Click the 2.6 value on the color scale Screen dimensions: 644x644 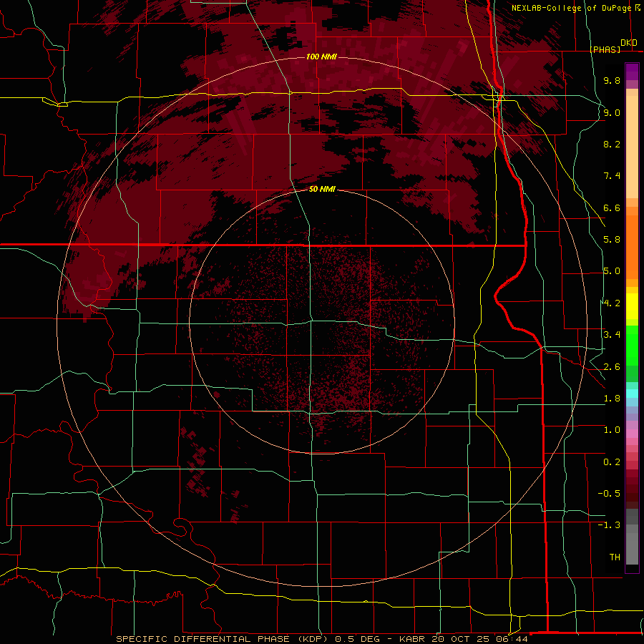tap(612, 367)
